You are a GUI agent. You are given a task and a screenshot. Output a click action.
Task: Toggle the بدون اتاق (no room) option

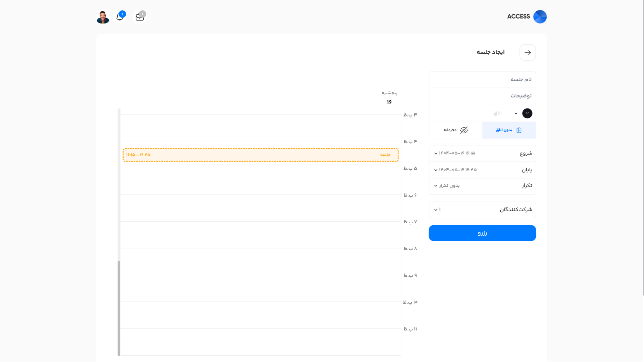tap(504, 130)
